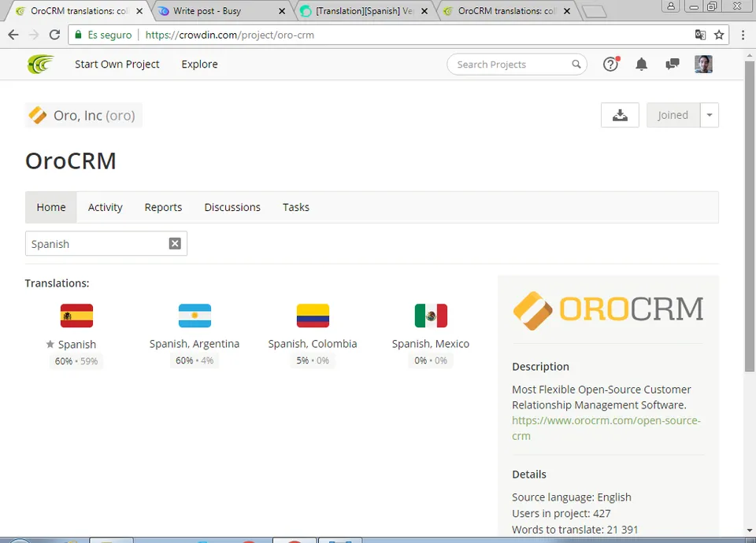Open the Chrome menu three dots
The image size is (756, 543).
click(x=743, y=35)
